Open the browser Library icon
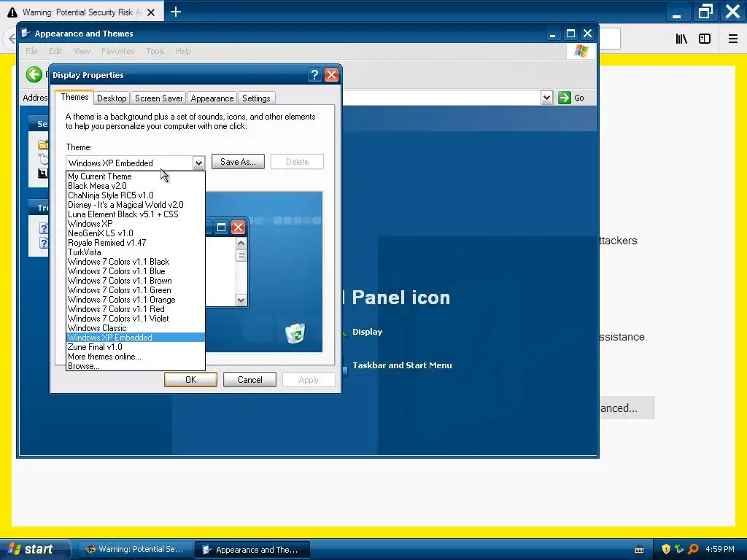The width and height of the screenshot is (747, 560). (681, 39)
